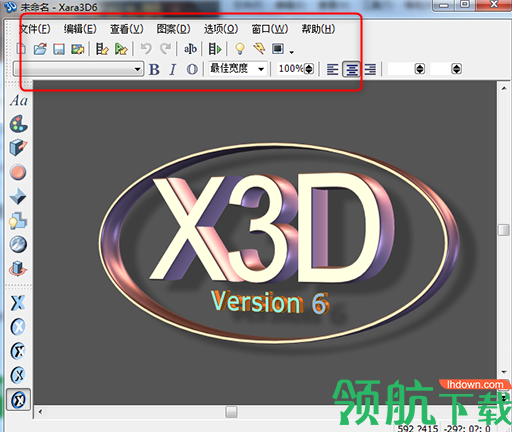Viewport: 512px width, 432px height.
Task: Open the 帮助(H) menu
Action: click(x=318, y=29)
